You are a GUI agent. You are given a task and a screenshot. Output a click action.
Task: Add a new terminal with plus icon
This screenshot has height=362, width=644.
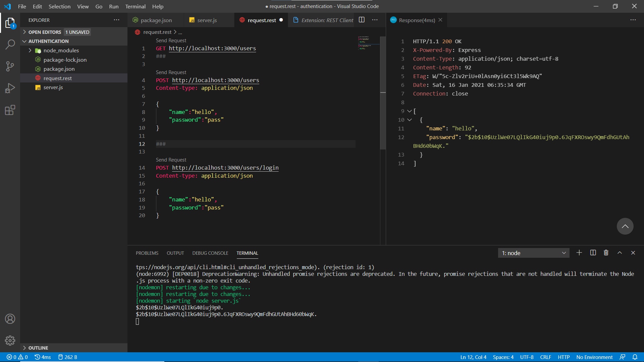pos(579,253)
